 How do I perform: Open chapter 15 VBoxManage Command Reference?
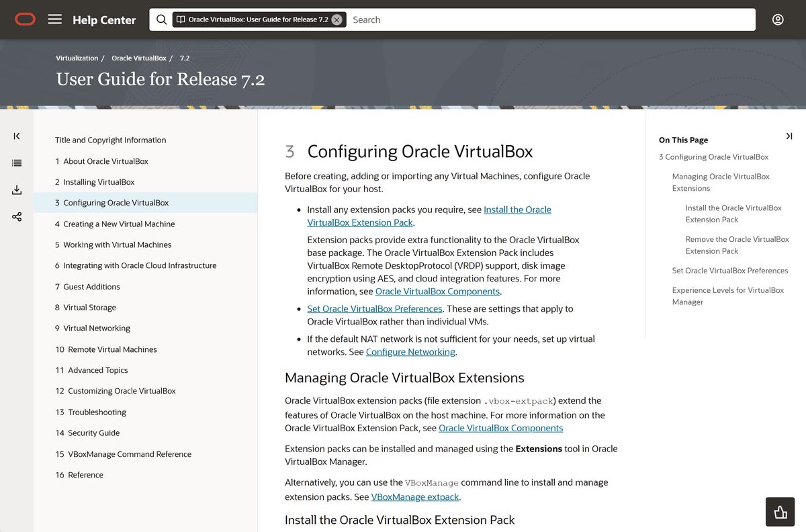point(123,454)
